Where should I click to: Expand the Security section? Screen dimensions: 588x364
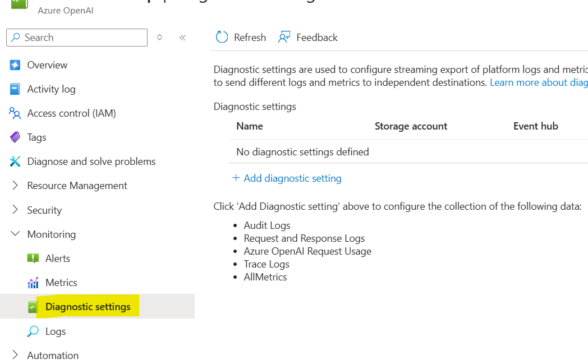15,210
